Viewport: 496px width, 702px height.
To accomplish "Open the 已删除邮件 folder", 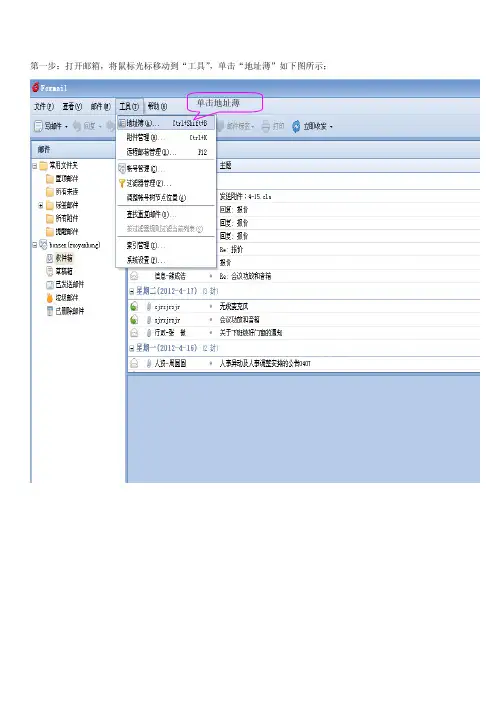I will 69,311.
